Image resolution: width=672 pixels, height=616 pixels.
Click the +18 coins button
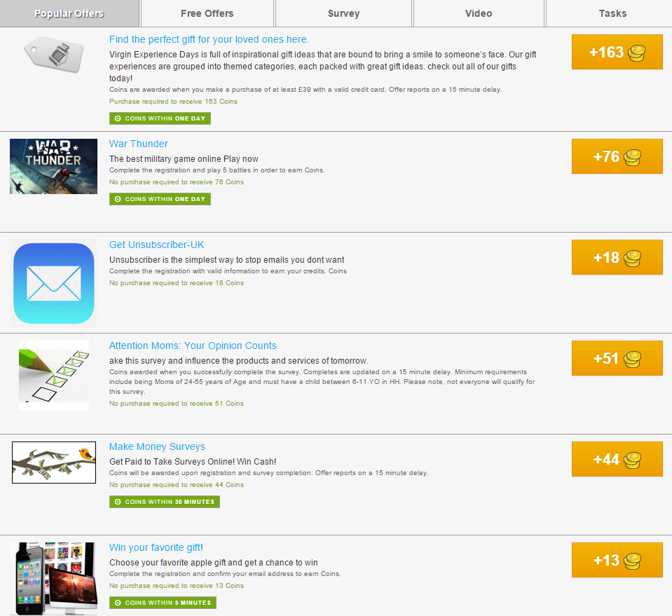(x=617, y=257)
